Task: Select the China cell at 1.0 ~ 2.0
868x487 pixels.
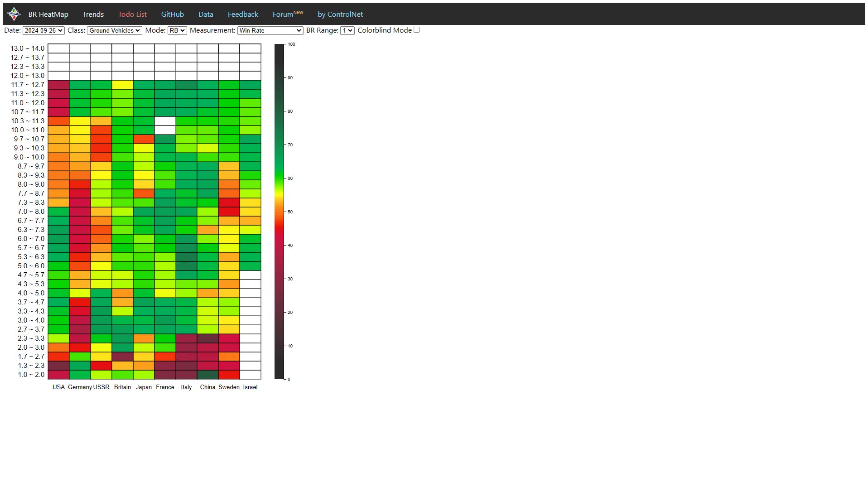Action: 207,375
